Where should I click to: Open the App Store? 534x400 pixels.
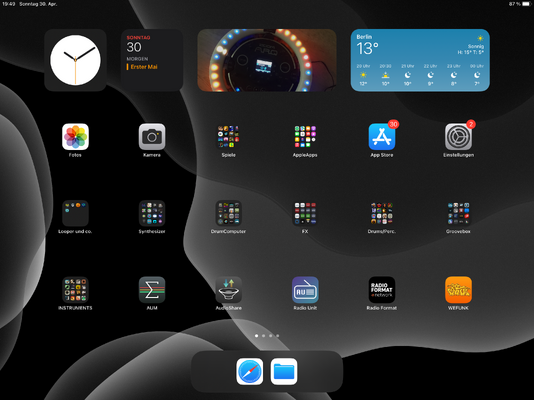point(382,137)
